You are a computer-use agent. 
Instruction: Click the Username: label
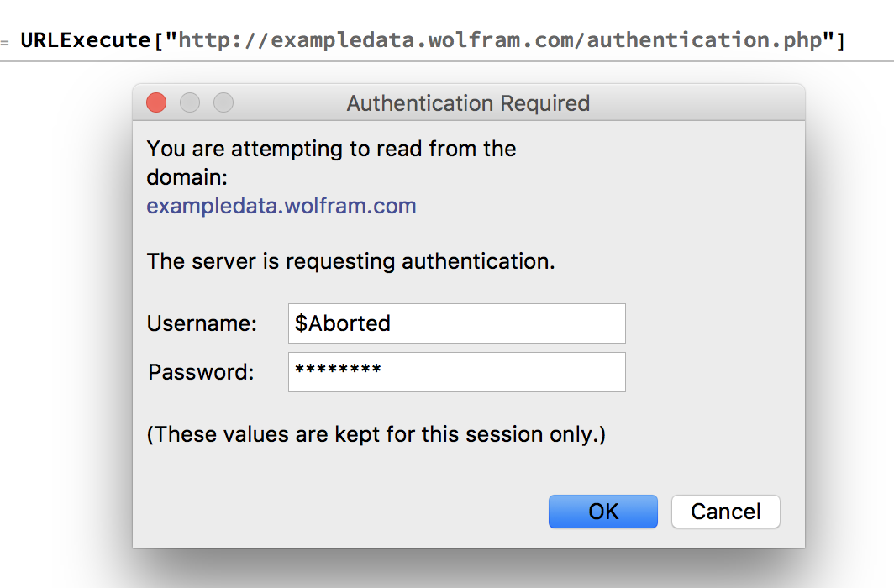coord(202,323)
